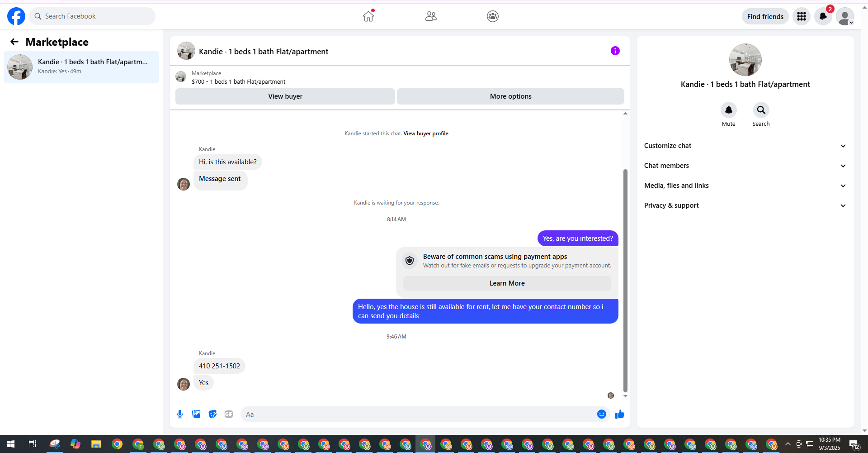Open the nine-dot Menu grid icon

click(802, 16)
